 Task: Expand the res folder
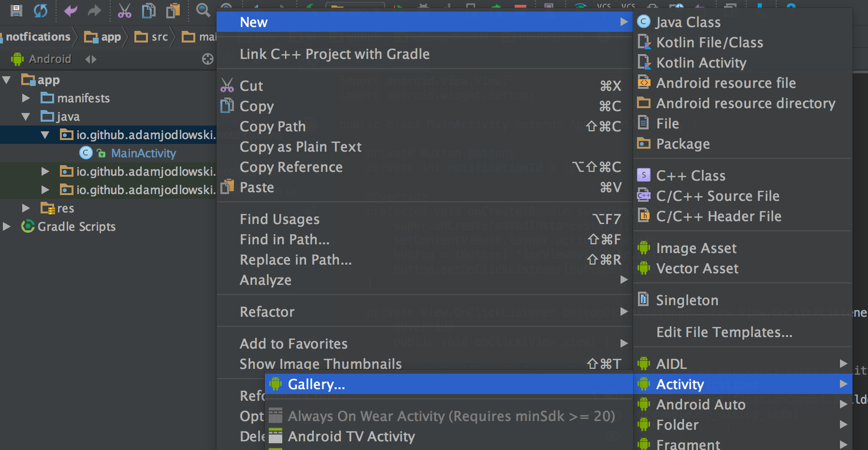point(26,208)
